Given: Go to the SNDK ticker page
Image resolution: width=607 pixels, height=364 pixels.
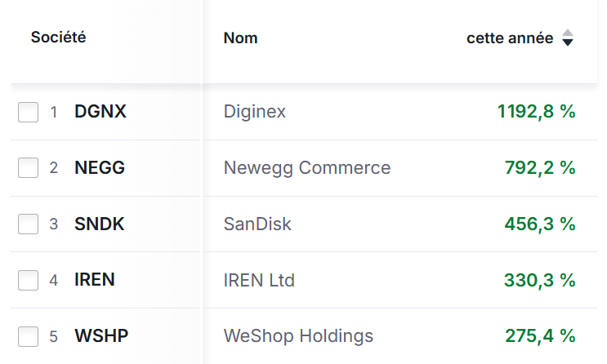Looking at the screenshot, I should coord(100,224).
